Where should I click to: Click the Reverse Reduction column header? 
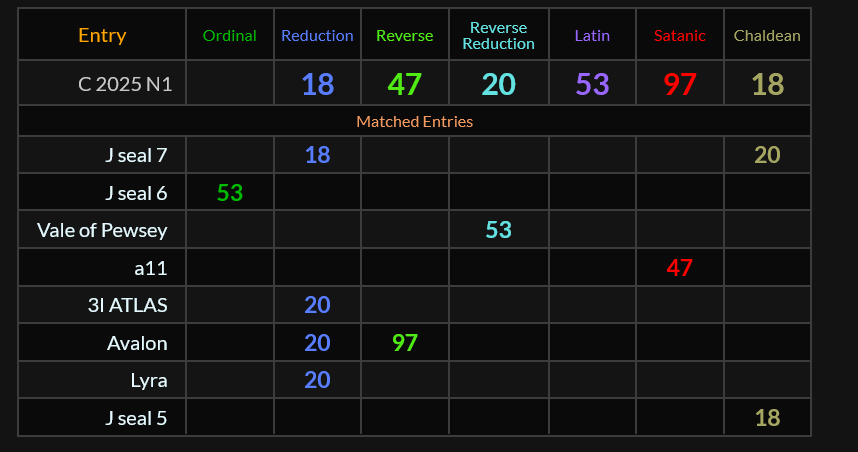coord(498,36)
